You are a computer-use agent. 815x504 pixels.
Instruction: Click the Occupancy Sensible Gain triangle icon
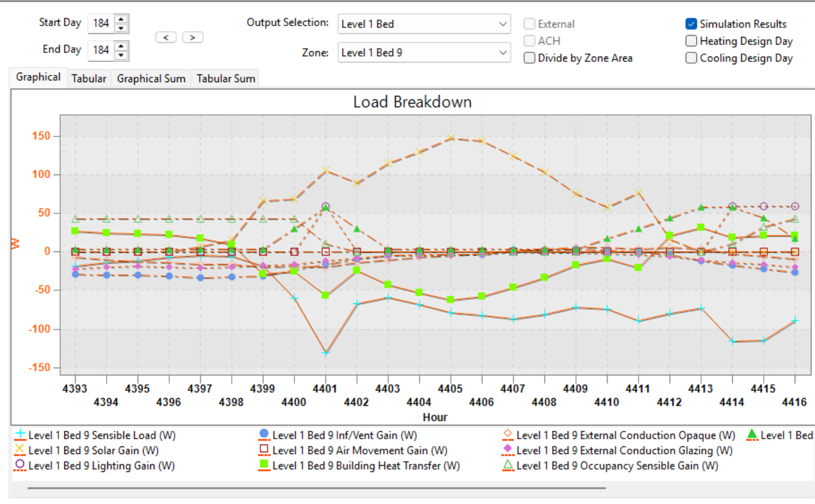point(508,465)
